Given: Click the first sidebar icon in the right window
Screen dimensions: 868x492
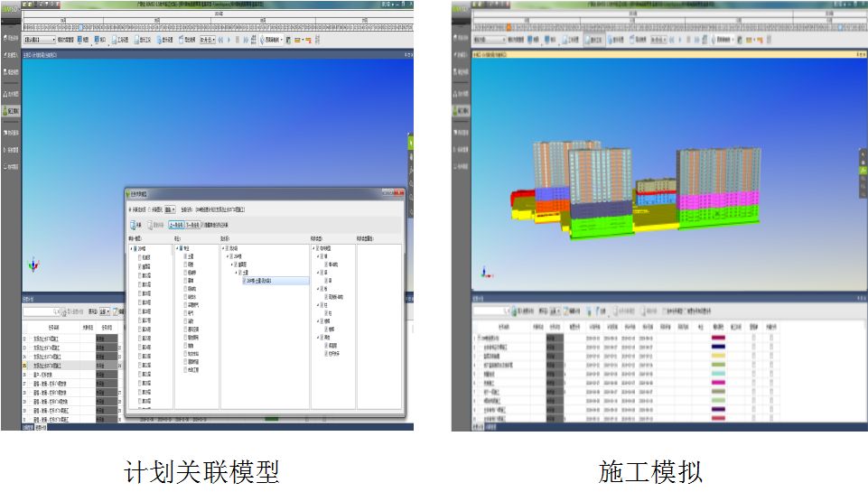Looking at the screenshot, I should (463, 38).
